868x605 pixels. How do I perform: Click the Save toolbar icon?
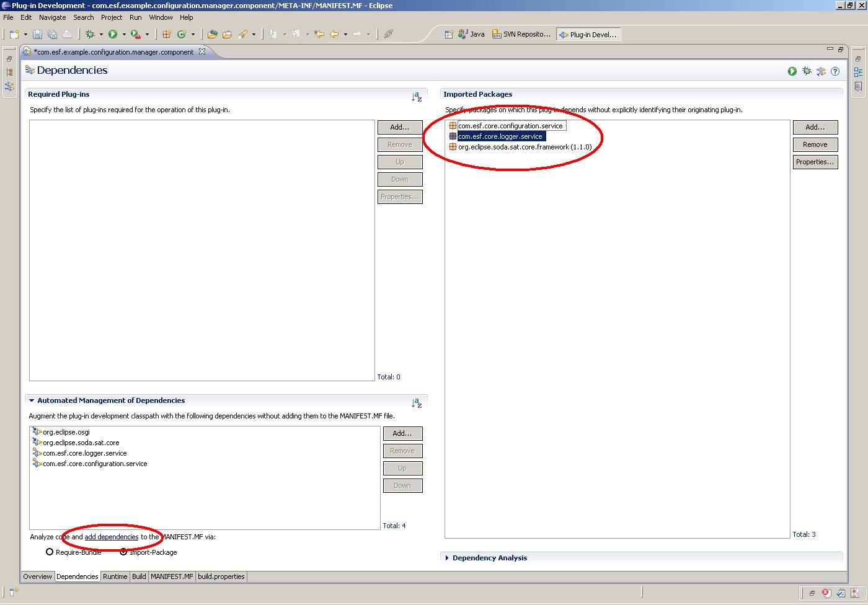(37, 34)
